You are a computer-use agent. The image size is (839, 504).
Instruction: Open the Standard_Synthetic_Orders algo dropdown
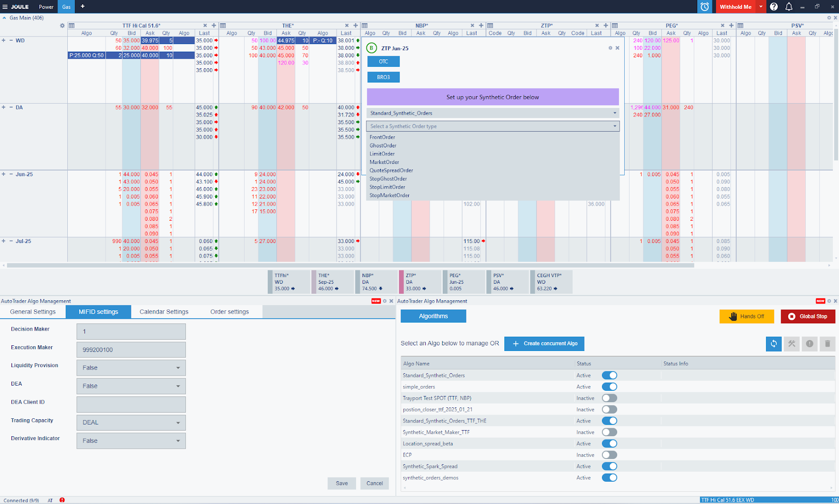click(x=492, y=113)
